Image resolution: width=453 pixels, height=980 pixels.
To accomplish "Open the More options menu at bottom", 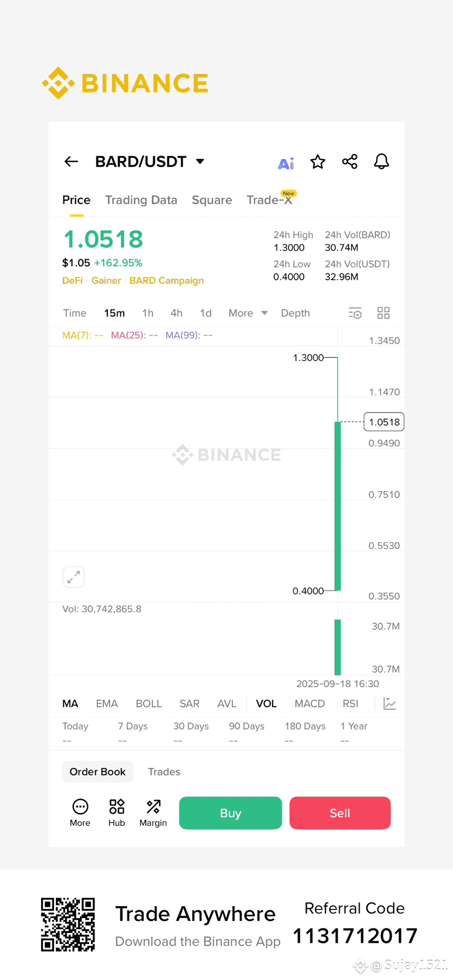I will (x=80, y=813).
